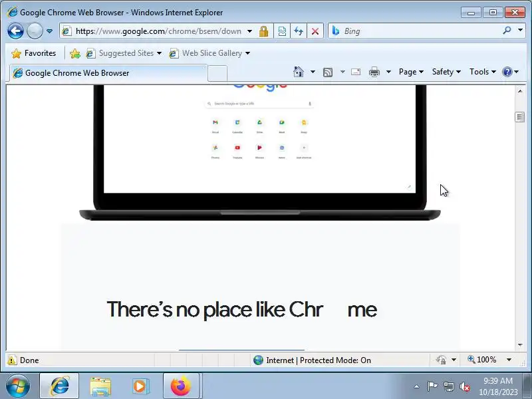532x399 pixels.
Task: Expand the zoom level dropdown arrow
Action: click(x=509, y=360)
